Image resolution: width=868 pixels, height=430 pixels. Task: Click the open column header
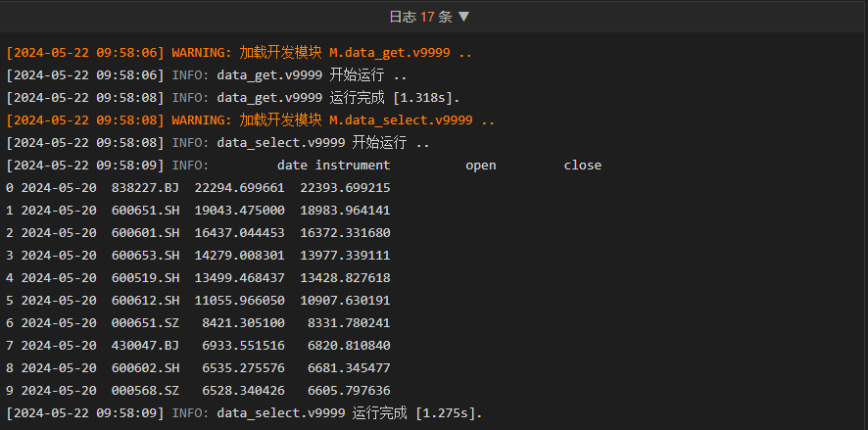pos(480,166)
